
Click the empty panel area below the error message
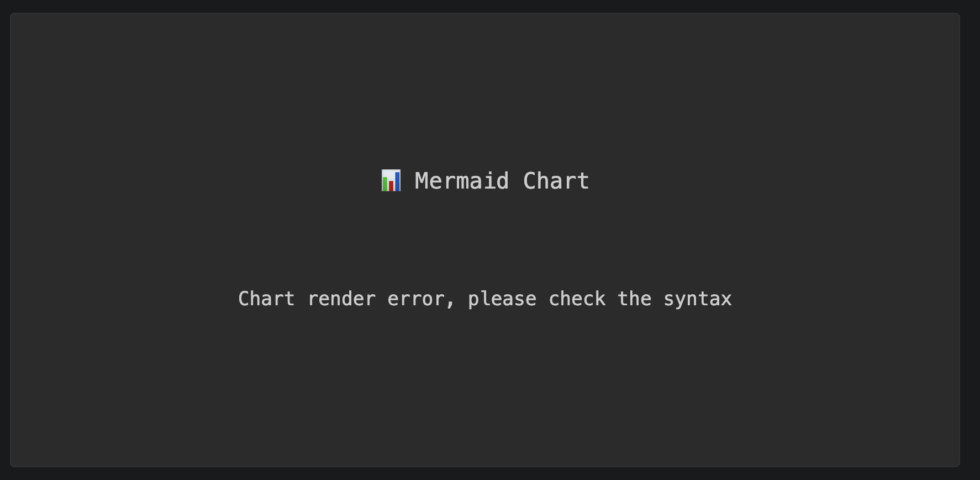click(x=485, y=387)
